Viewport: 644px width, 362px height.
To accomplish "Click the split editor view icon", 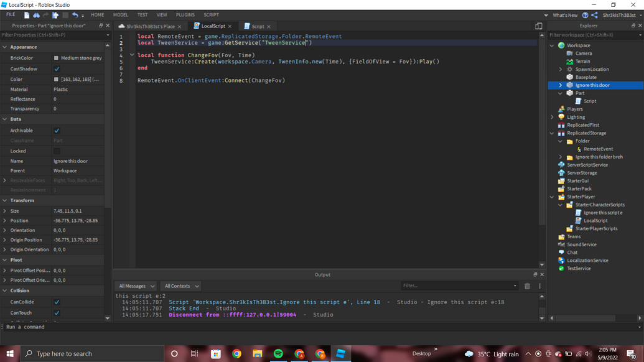I will tap(538, 26).
